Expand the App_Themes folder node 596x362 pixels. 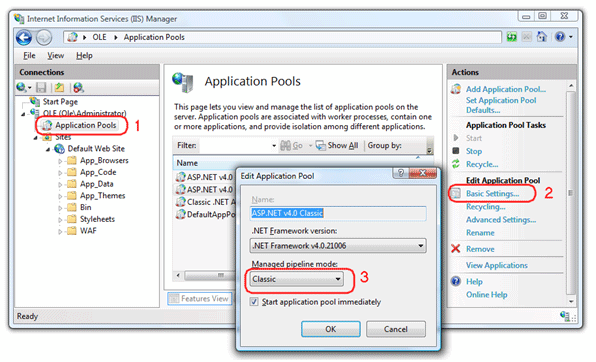60,196
